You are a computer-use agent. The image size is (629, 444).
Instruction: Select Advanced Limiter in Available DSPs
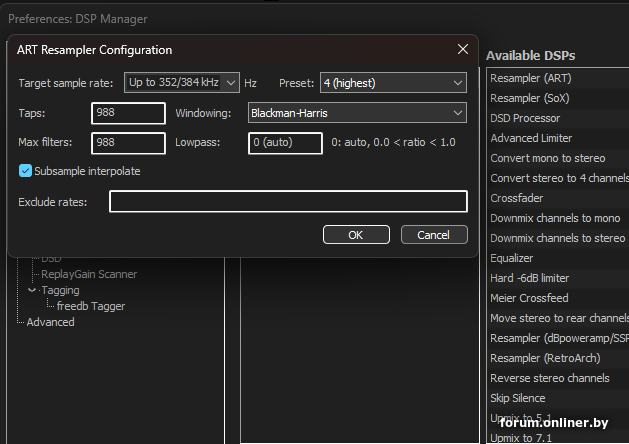click(531, 138)
